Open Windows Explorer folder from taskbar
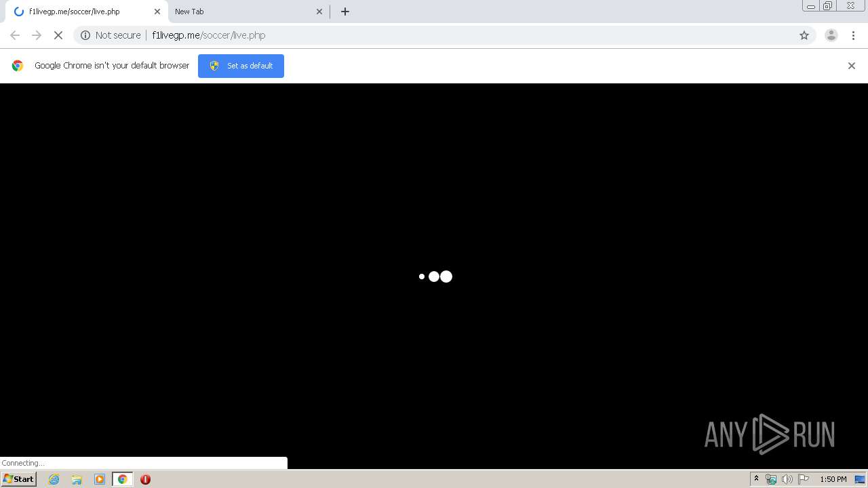868x488 pixels. pyautogui.click(x=77, y=479)
